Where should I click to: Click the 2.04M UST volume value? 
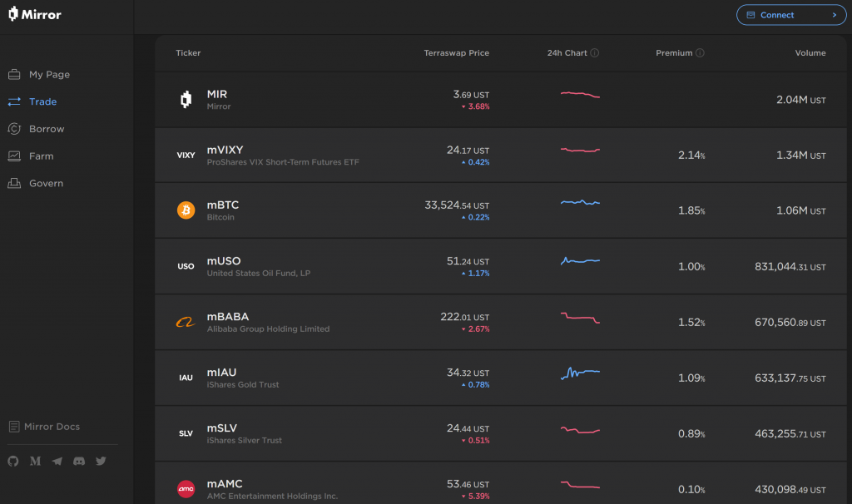pyautogui.click(x=801, y=100)
